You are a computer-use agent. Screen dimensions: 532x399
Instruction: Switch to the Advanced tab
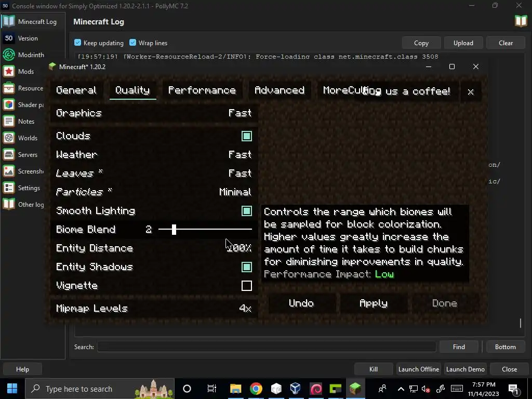coord(280,90)
